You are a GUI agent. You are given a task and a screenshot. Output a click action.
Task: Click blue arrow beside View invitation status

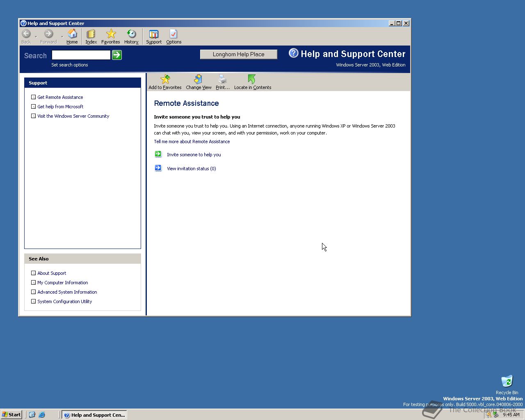coord(158,168)
